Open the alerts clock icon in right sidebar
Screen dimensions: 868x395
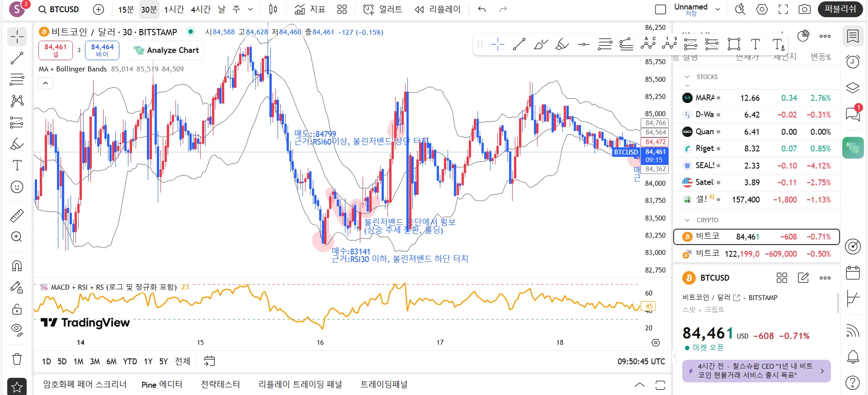pos(853,61)
